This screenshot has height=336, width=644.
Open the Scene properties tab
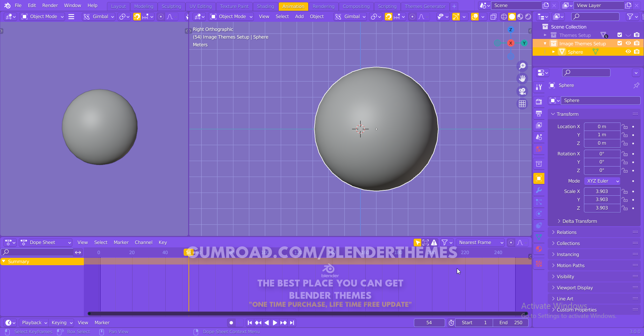click(x=539, y=137)
